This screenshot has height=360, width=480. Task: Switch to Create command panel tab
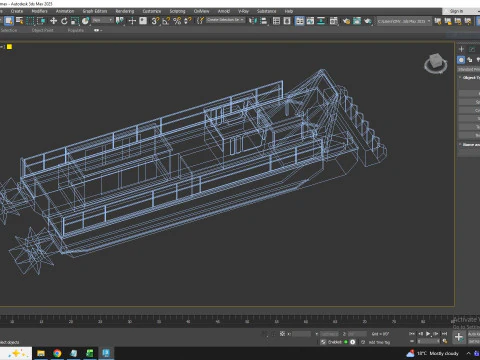tap(461, 49)
